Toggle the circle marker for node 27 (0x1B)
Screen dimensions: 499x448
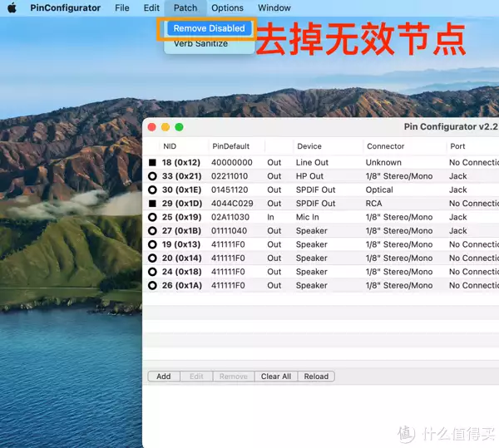tap(152, 231)
